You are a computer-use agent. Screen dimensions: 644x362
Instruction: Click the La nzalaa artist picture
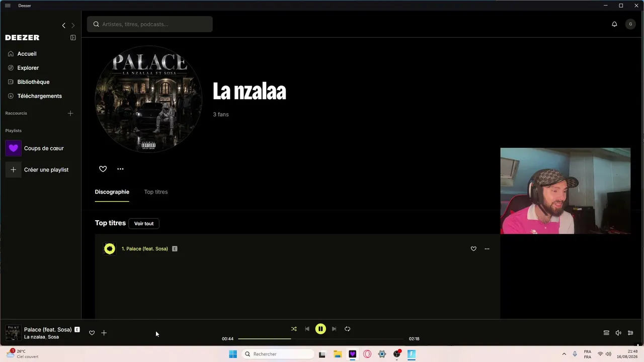pos(149,99)
